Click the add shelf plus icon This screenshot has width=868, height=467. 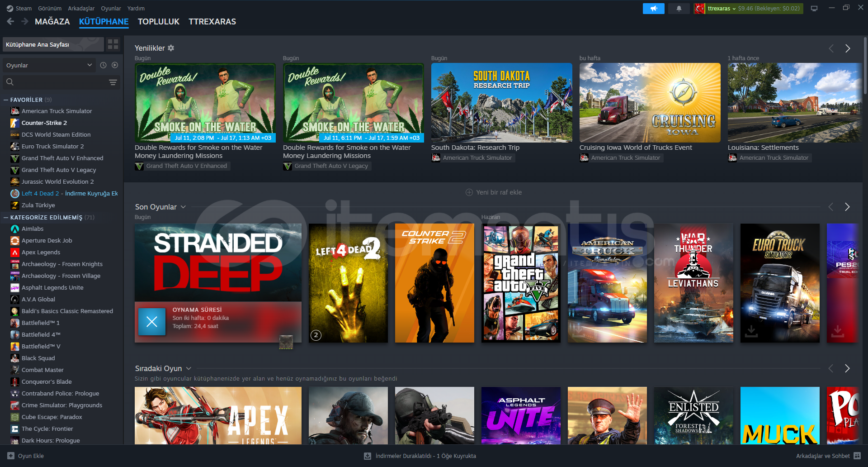(469, 192)
